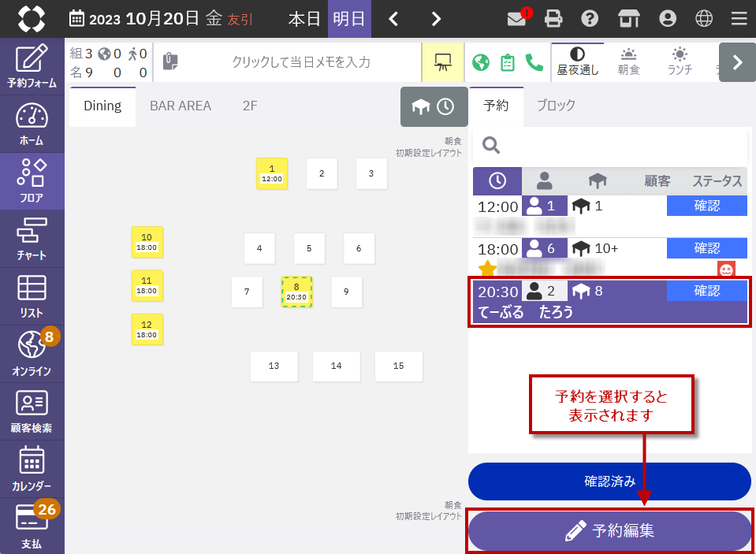Image resolution: width=756 pixels, height=554 pixels.
Task: Toggle the table/time display button
Action: (x=434, y=106)
